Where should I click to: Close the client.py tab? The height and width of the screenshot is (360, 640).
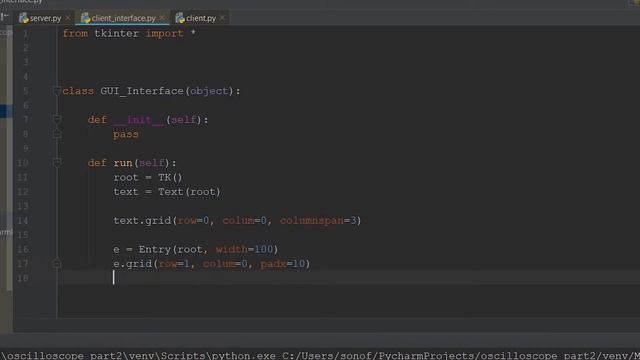222,18
